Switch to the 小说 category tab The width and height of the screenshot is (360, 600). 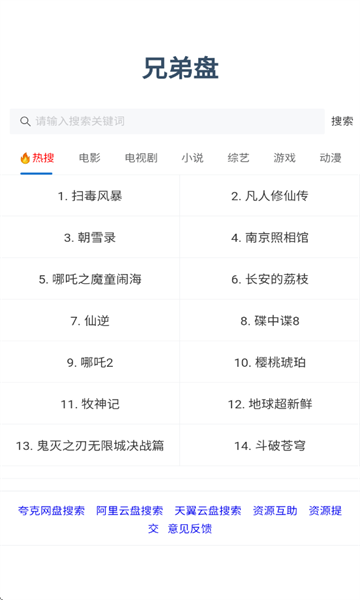point(192,158)
